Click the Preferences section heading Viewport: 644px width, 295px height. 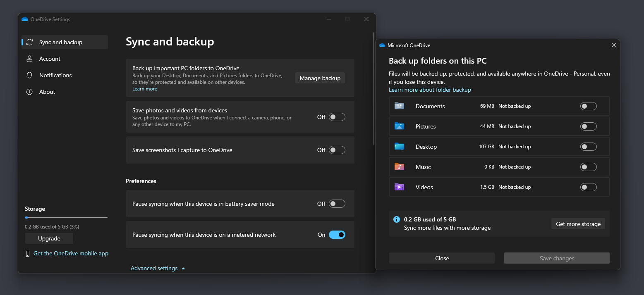pos(141,181)
